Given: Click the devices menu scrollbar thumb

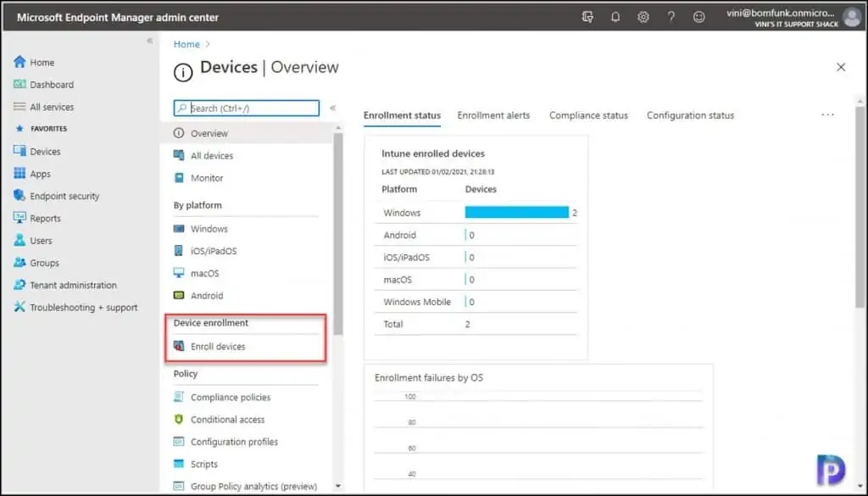Looking at the screenshot, I should 337,234.
